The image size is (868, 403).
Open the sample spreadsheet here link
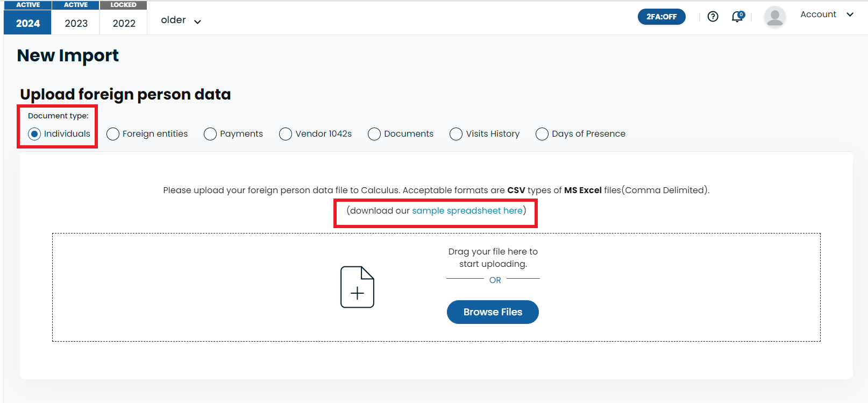pyautogui.click(x=467, y=210)
